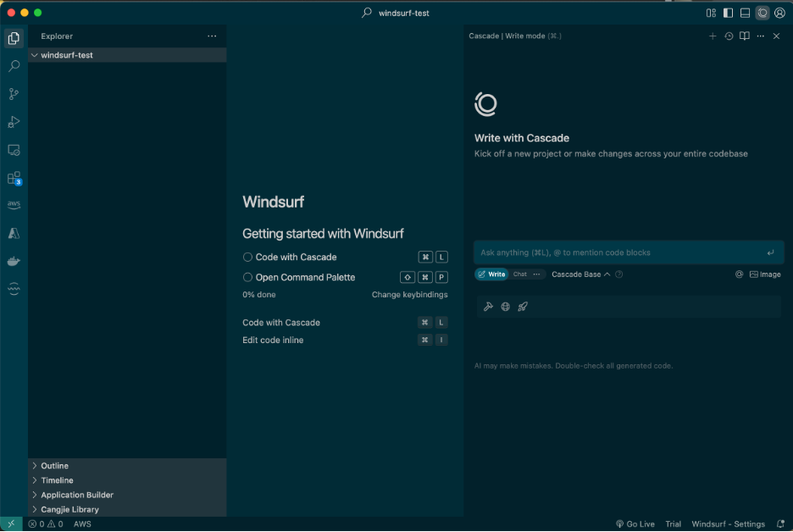Expand the Outline section
The height and width of the screenshot is (532, 793).
click(x=127, y=466)
